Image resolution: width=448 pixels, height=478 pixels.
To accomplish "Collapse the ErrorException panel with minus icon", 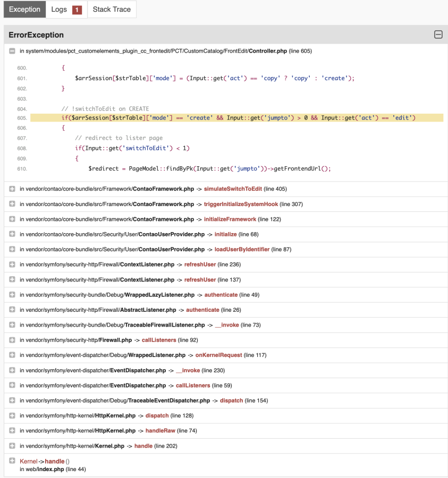I will tap(438, 35).
